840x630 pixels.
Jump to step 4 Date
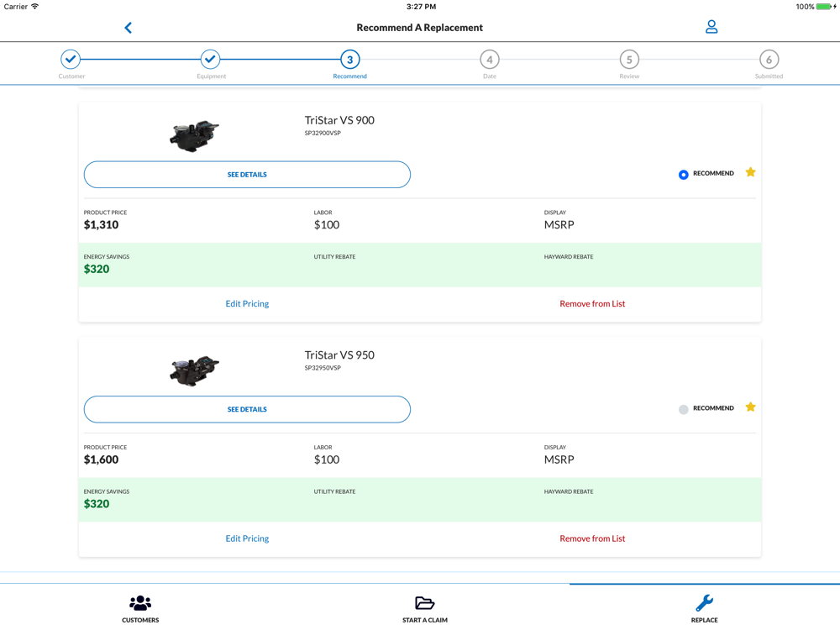[490, 60]
